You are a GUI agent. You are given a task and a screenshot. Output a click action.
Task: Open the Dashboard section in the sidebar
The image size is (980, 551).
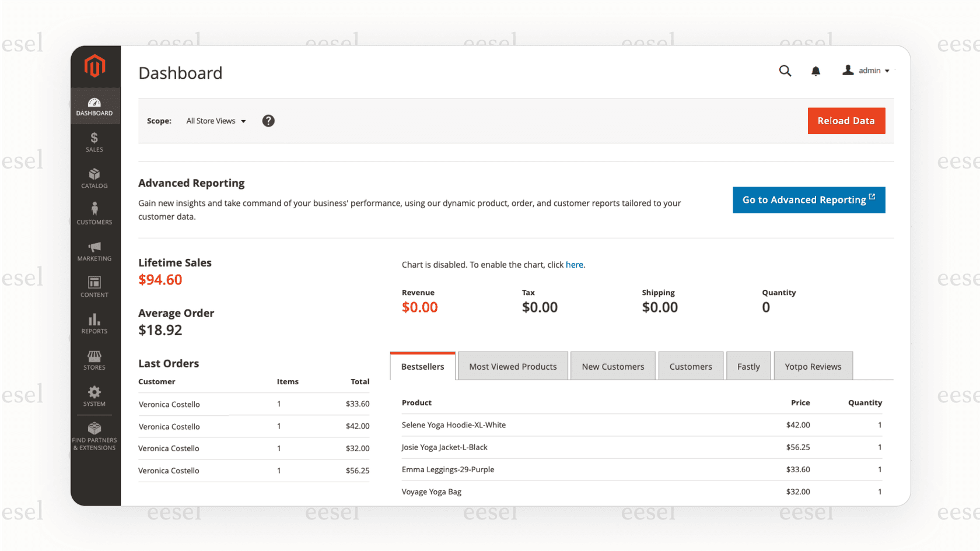pyautogui.click(x=94, y=106)
